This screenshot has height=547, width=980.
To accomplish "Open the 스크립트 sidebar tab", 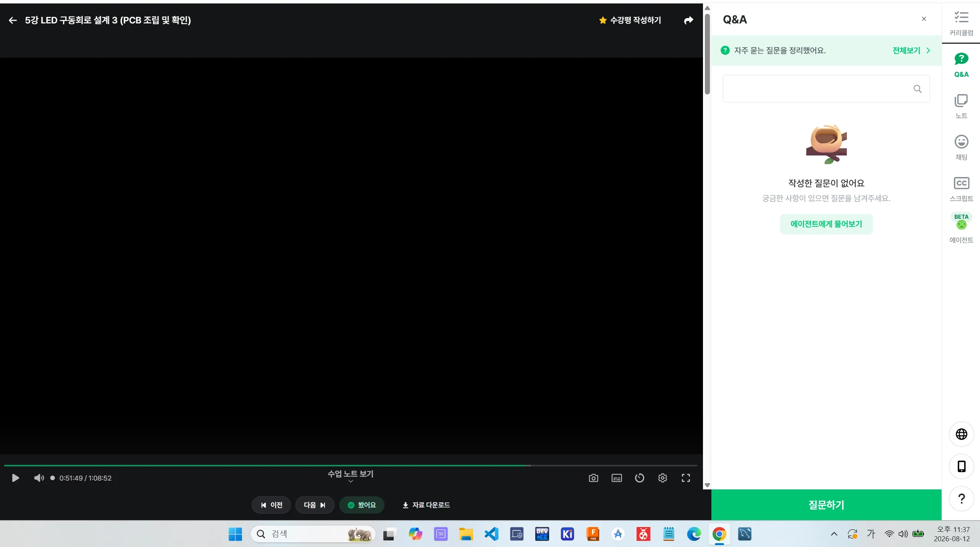I will pyautogui.click(x=961, y=189).
